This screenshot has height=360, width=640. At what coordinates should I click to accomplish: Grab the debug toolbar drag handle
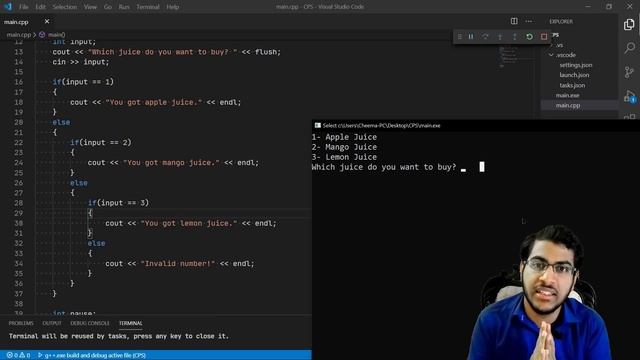pyautogui.click(x=460, y=37)
